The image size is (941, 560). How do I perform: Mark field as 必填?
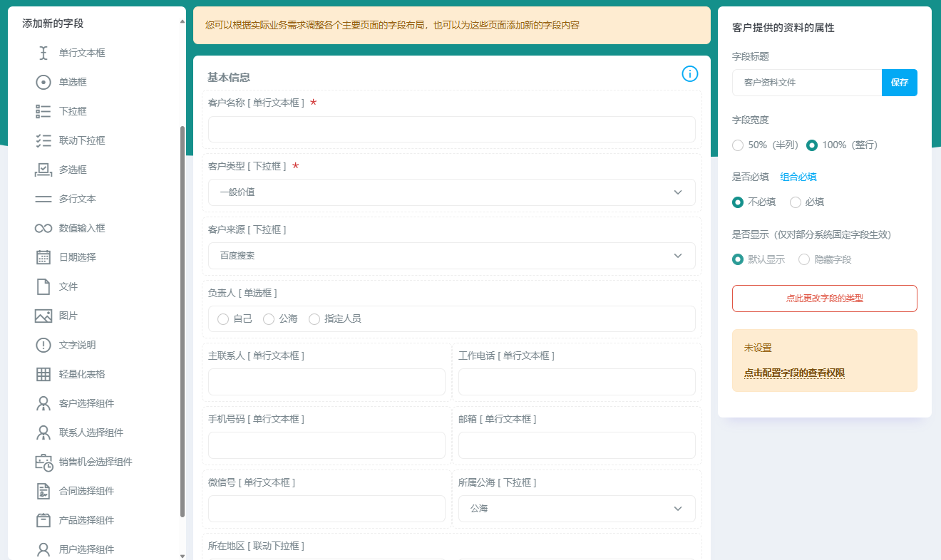(796, 202)
